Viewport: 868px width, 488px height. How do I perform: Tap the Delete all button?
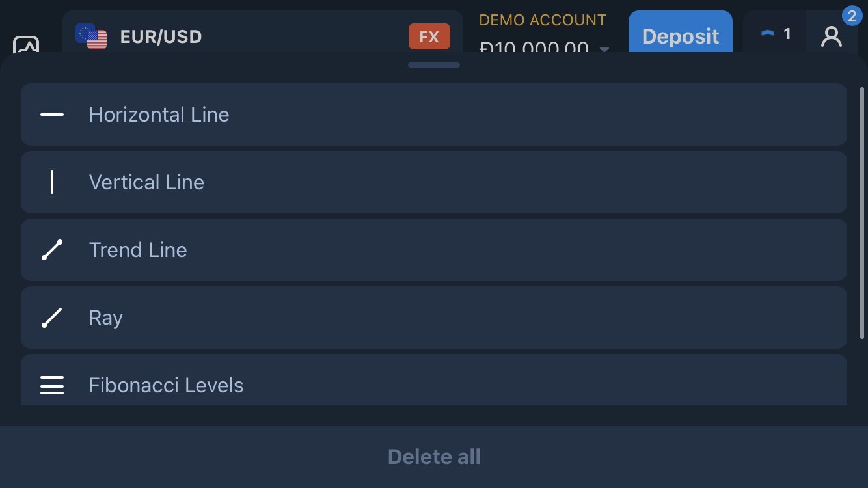(434, 457)
